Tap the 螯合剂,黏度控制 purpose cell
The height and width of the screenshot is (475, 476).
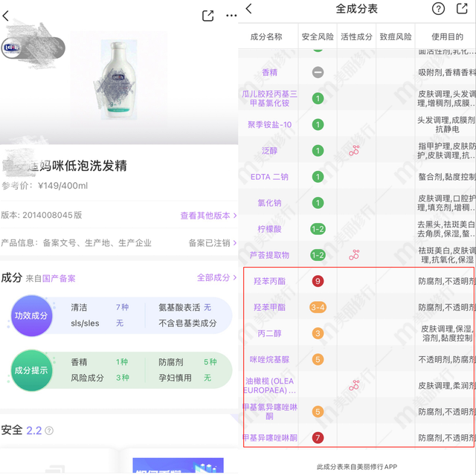(446, 177)
